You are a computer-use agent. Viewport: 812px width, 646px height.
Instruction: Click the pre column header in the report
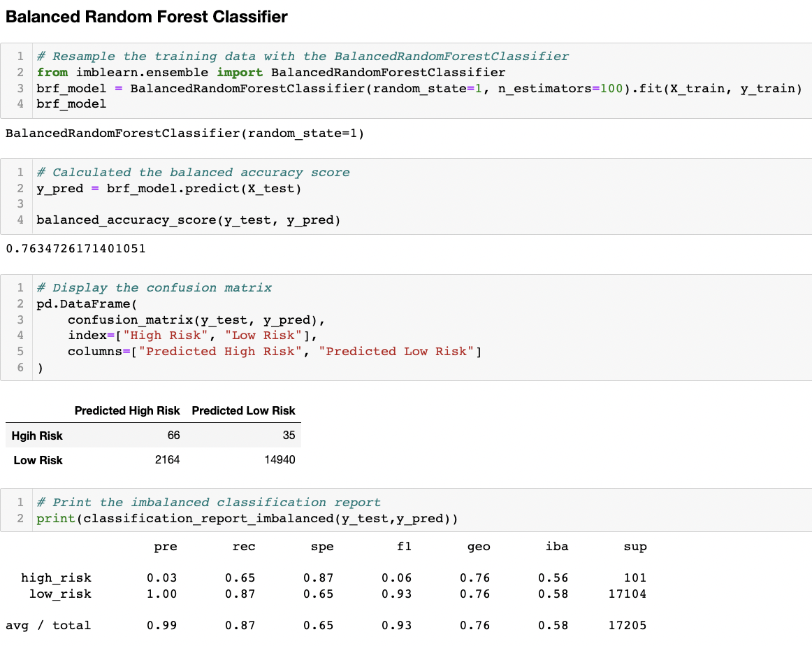(166, 546)
